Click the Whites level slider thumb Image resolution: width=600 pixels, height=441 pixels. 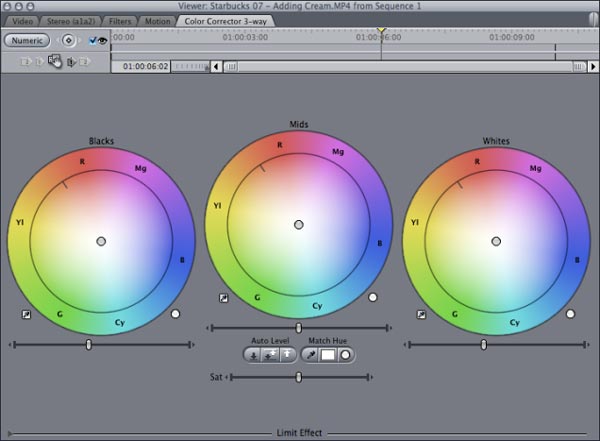(484, 345)
